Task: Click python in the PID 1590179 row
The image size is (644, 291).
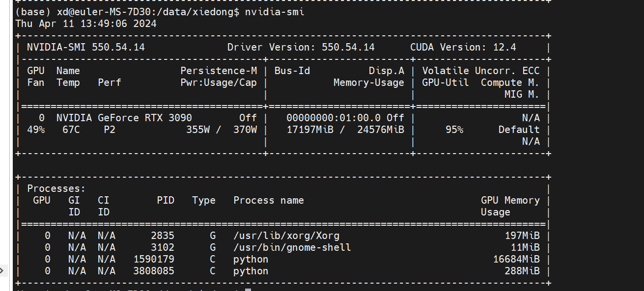Action: coord(251,259)
